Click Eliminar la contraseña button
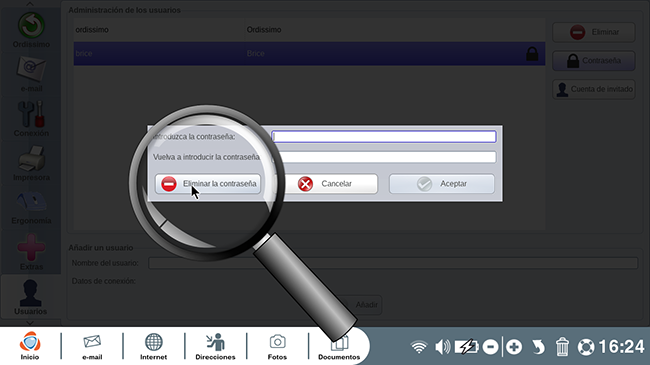 point(208,184)
